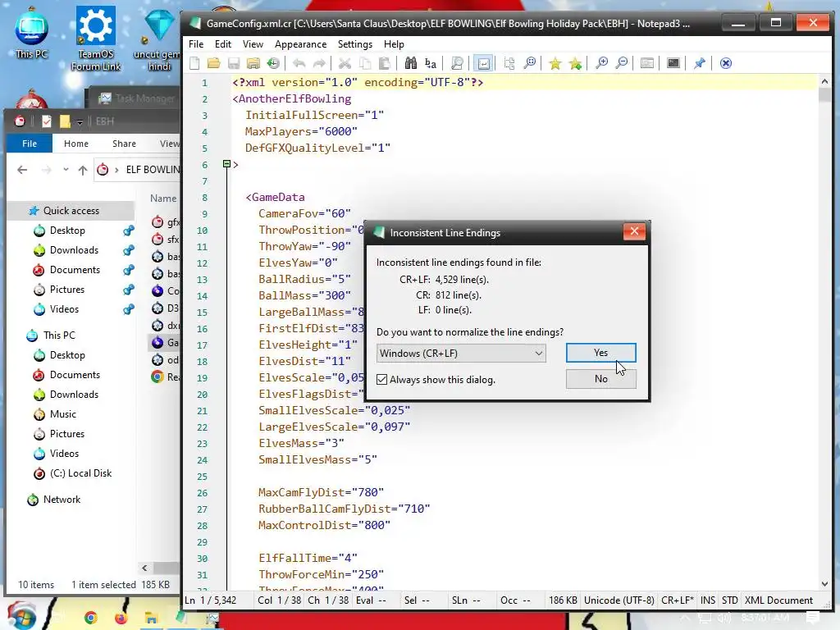Screen dimensions: 840x630
Task: Open the Help menu
Action: [394, 44]
